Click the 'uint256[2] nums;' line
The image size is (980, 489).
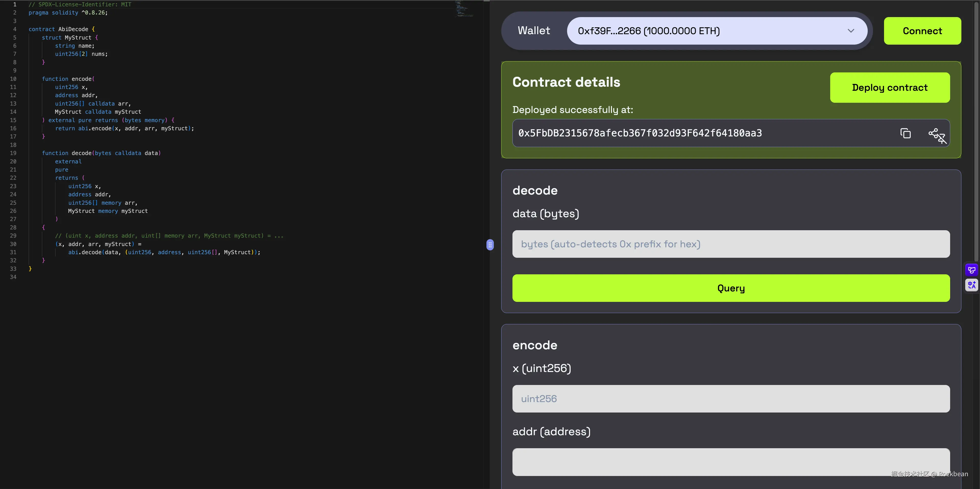click(x=81, y=54)
